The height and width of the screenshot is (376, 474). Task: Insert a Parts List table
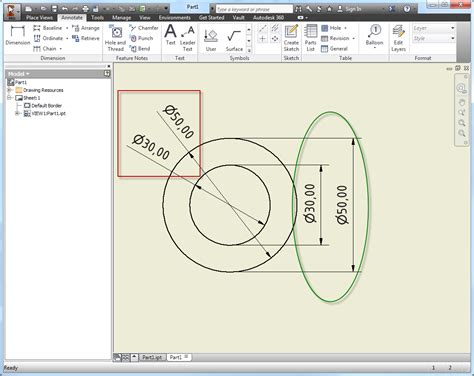click(x=310, y=38)
